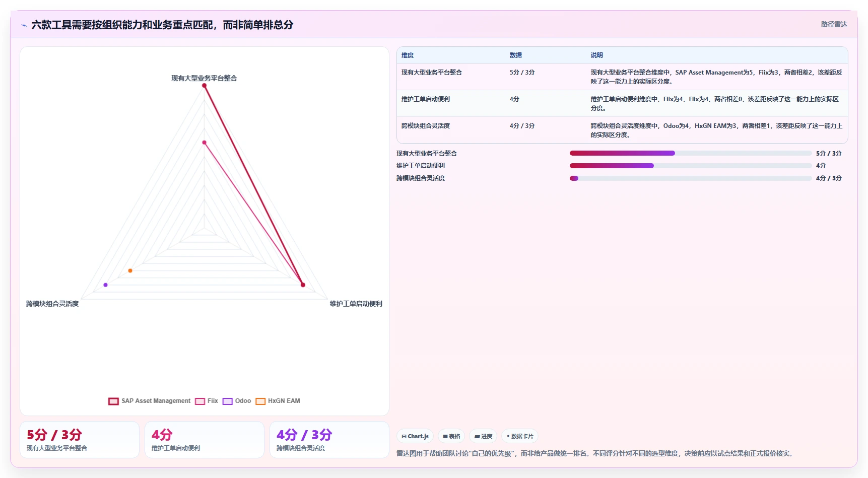Image resolution: width=868 pixels, height=478 pixels.
Task: Select table row 现有大型业务平台整合
Action: click(622, 77)
